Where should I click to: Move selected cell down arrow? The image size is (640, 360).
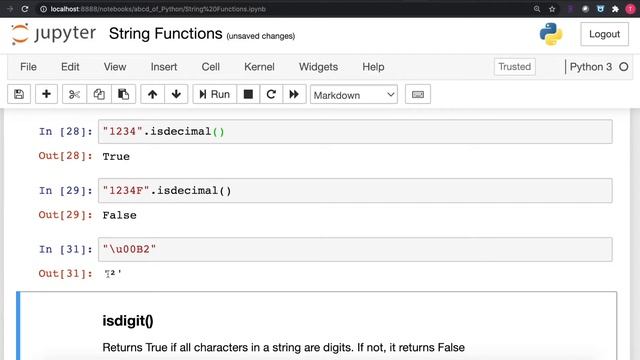coord(176,95)
